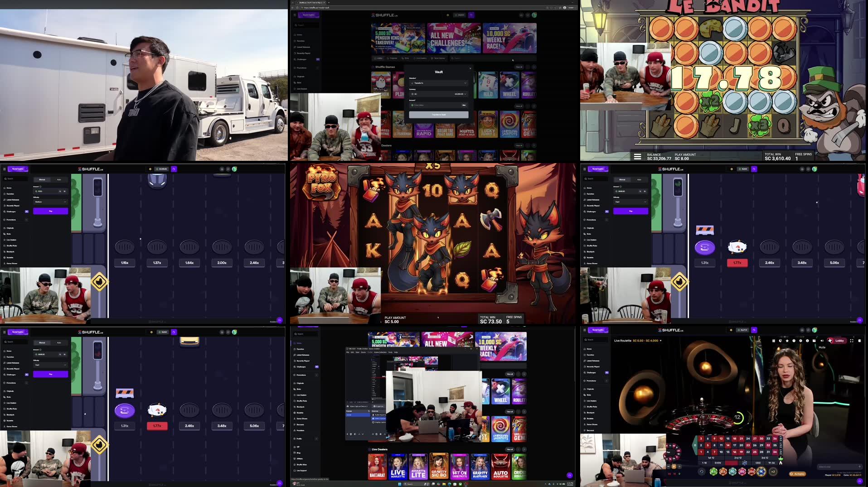Open the Difficulty dropdown set to Medium
868x487 pixels.
coord(50,202)
